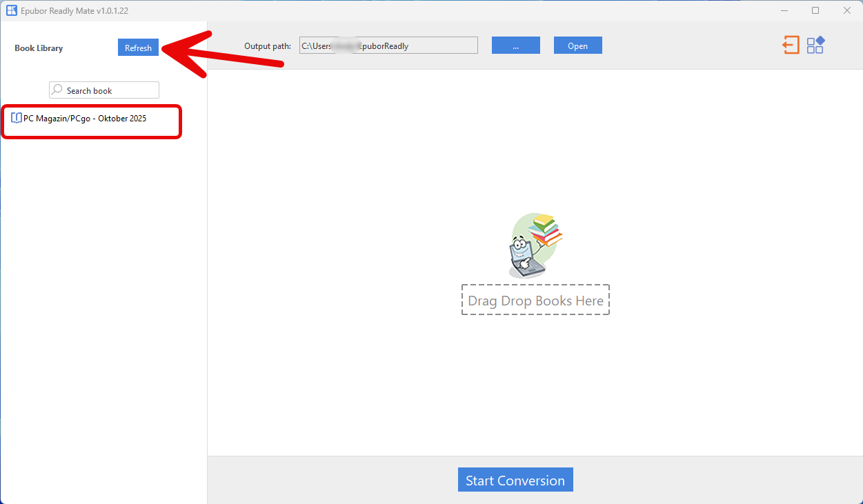
Task: Click the Drag Drop Books Here area
Action: point(535,301)
